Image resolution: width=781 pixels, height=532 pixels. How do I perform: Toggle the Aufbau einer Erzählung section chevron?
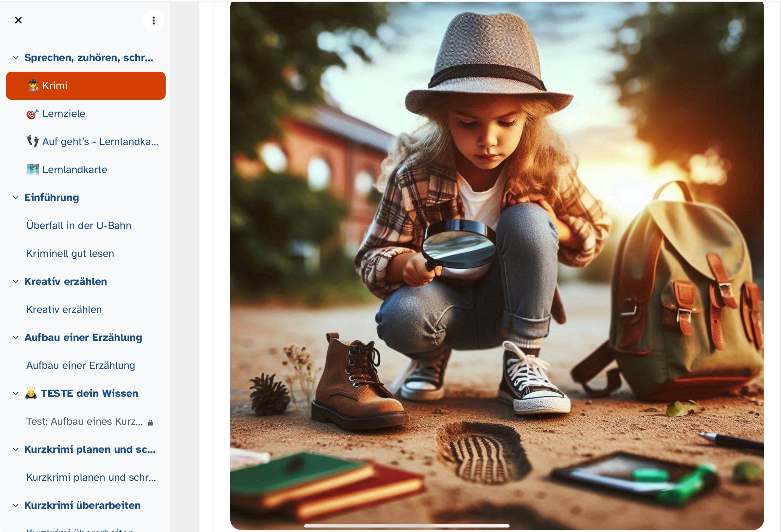(16, 337)
